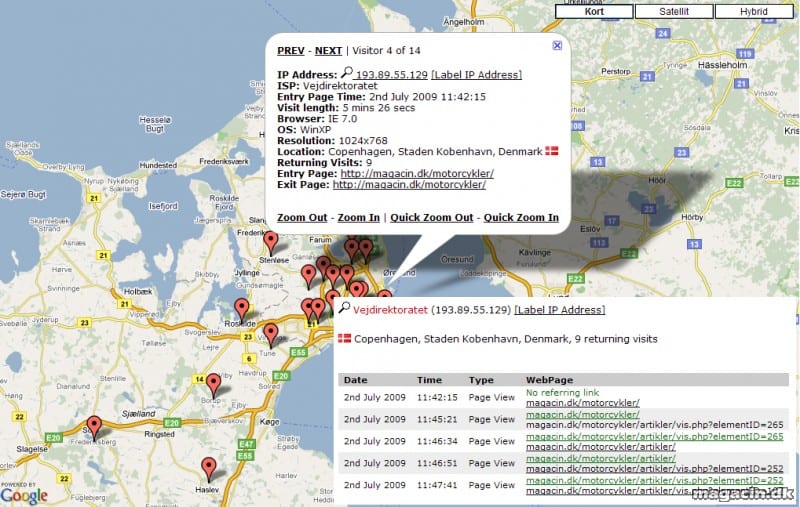Click 'Resolution: 1024x768' line

pos(332,141)
